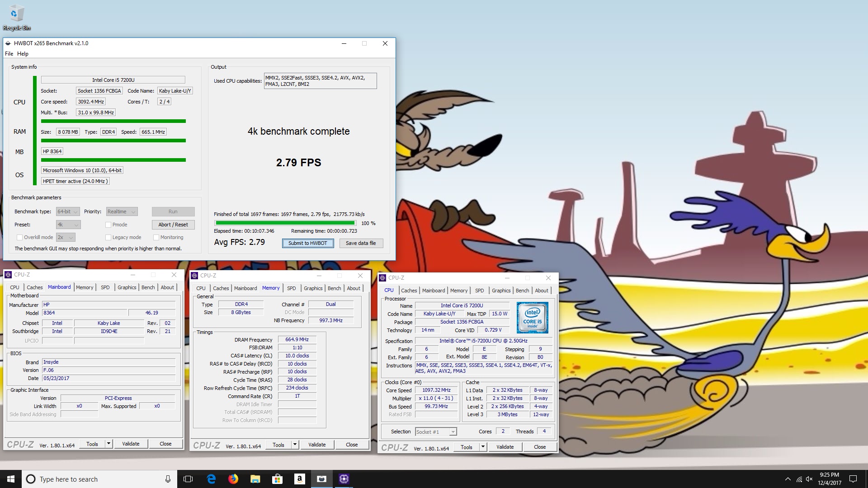Click the Core Speed 1097.32 MHz value
This screenshot has width=868, height=488.
[437, 390]
